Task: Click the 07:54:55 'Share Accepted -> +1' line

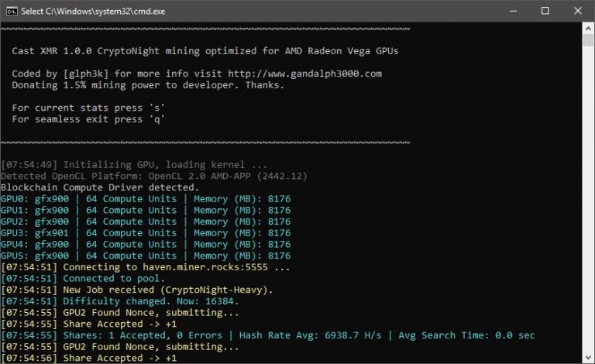Action: [89, 324]
